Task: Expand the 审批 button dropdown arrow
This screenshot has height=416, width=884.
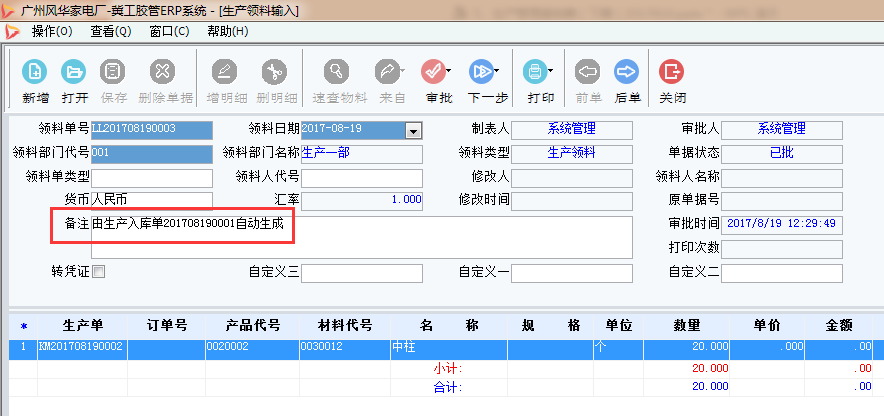Action: pyautogui.click(x=449, y=72)
